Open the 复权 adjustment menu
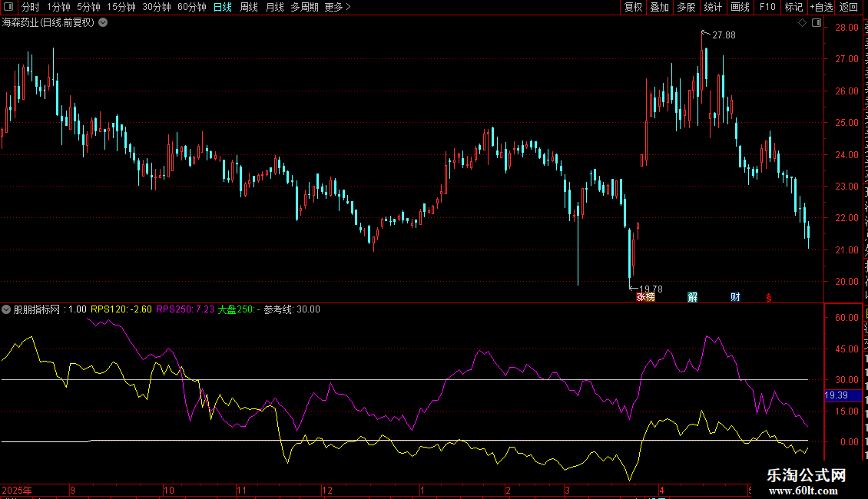This screenshot has height=499, width=868. click(x=633, y=7)
